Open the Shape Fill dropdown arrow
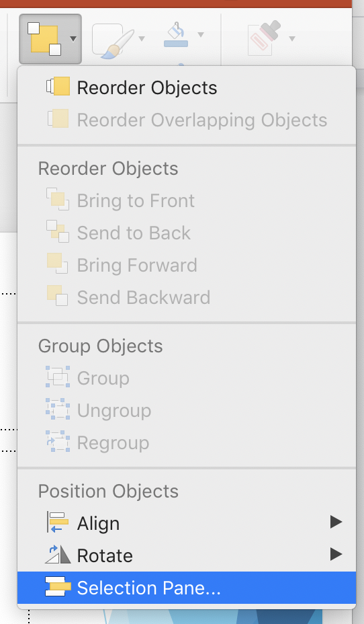The width and height of the screenshot is (364, 624). pyautogui.click(x=201, y=34)
